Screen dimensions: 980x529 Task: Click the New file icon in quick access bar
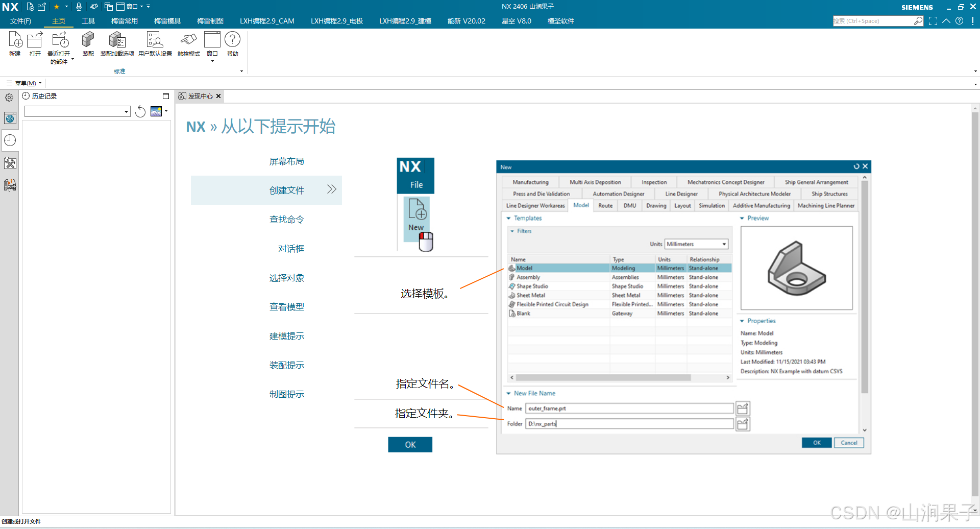pyautogui.click(x=30, y=7)
